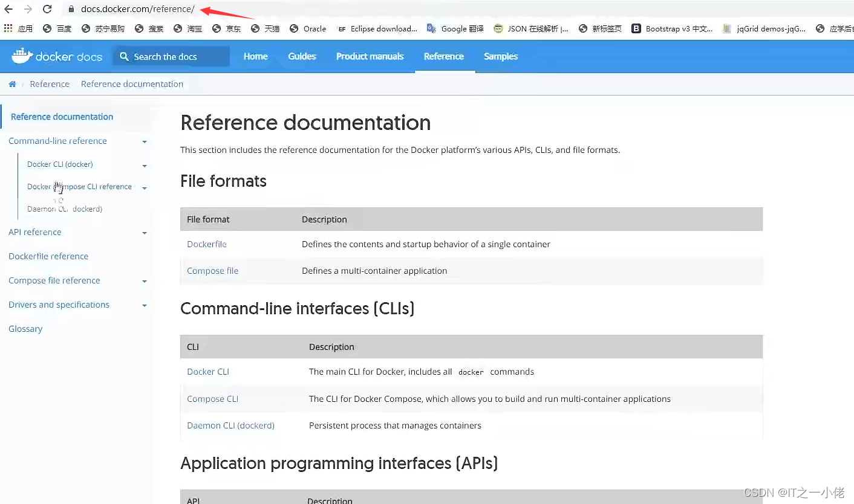Screen dimensions: 854x504
Task: Go to the Home nav tab
Action: tap(255, 56)
